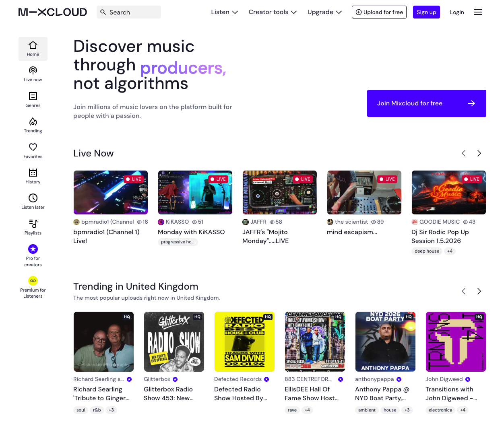Open Genres from the sidebar

pyautogui.click(x=33, y=96)
